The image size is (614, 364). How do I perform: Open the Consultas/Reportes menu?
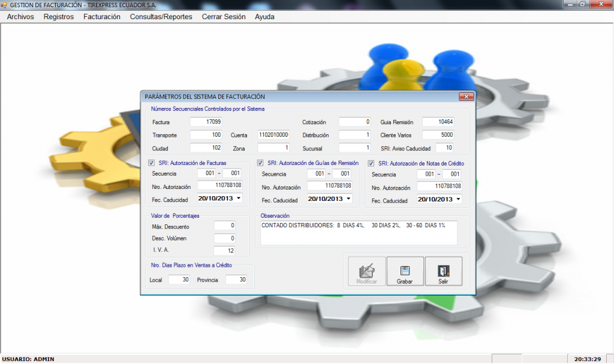point(161,17)
